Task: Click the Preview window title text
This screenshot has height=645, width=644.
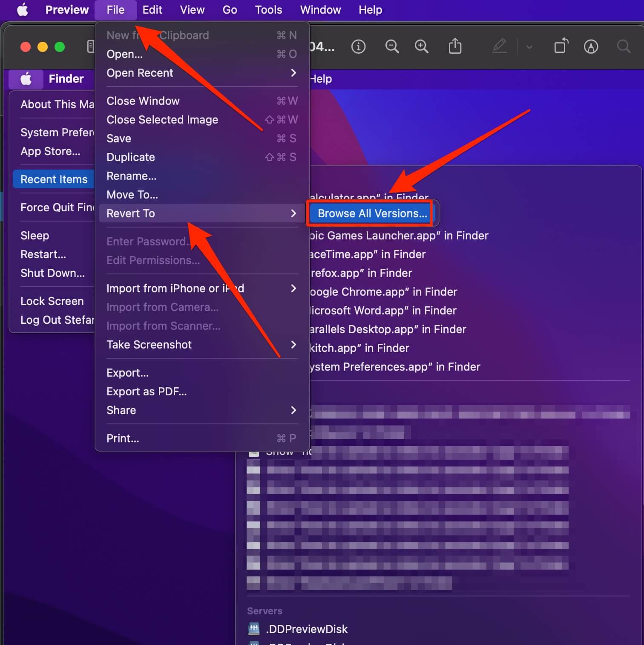Action: tap(322, 46)
